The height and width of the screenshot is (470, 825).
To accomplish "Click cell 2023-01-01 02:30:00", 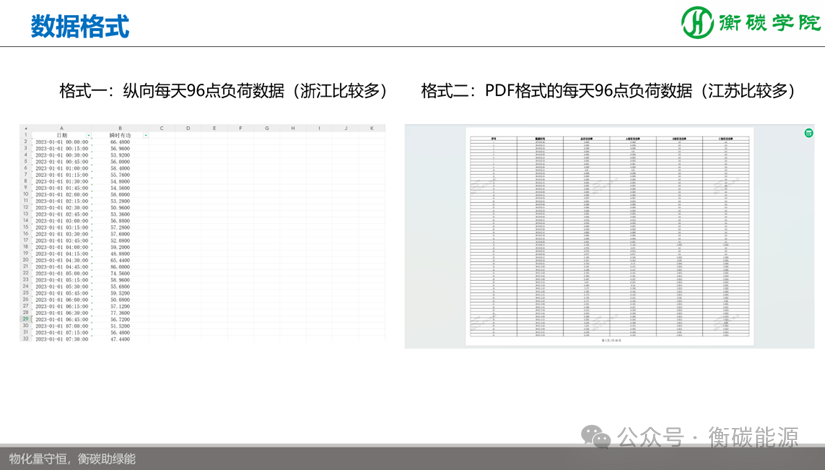I will tap(62, 208).
